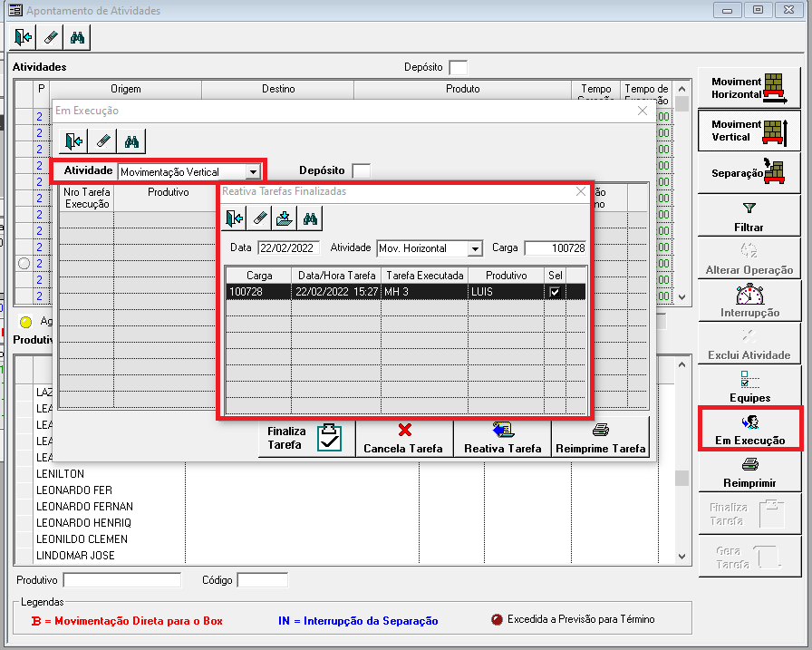
Task: Click Finaliza Tarefa in Em Execução window
Action: 306,438
